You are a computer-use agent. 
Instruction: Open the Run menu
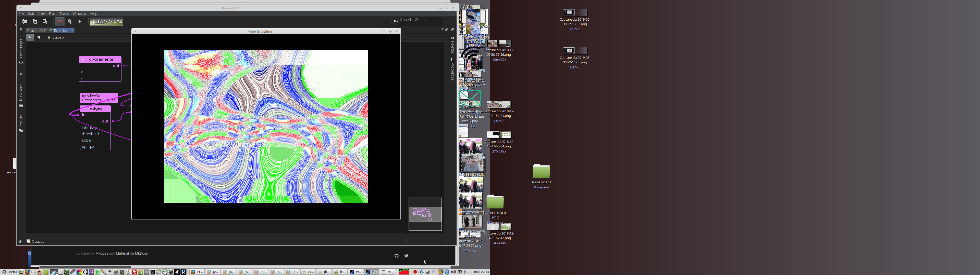pyautogui.click(x=52, y=14)
